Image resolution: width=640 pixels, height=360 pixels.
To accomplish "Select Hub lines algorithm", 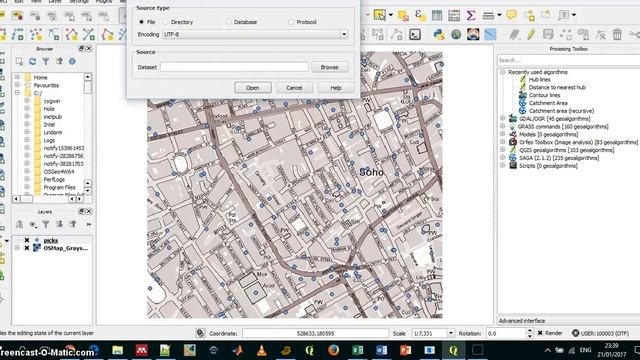I will [539, 79].
